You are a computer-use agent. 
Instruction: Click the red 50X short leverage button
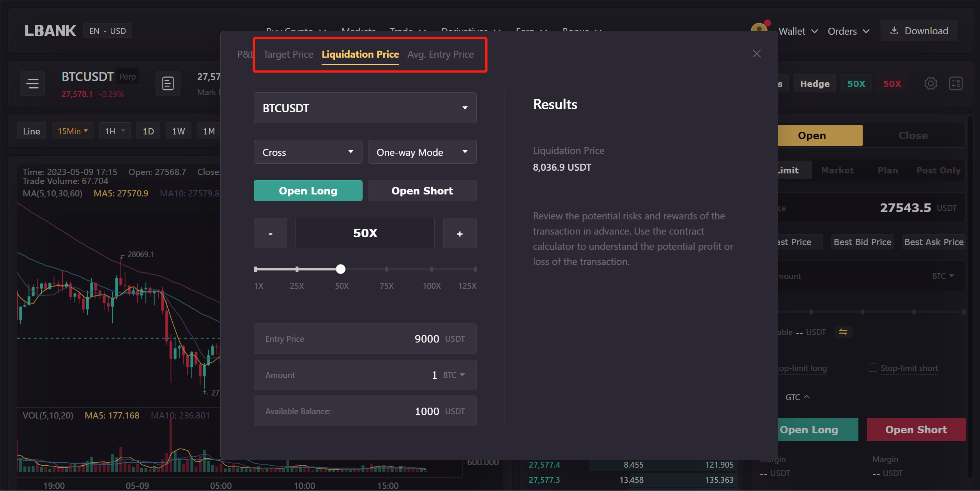pos(892,84)
